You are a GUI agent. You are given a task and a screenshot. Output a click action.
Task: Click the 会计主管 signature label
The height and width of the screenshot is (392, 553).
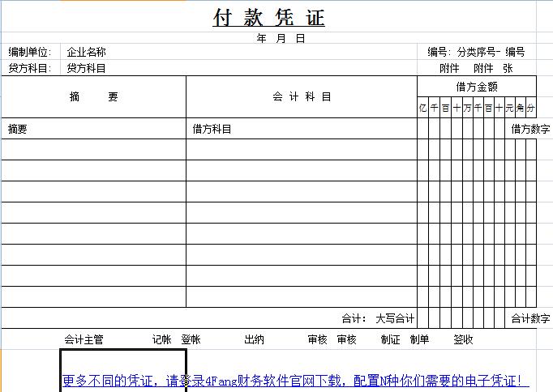pyautogui.click(x=84, y=339)
